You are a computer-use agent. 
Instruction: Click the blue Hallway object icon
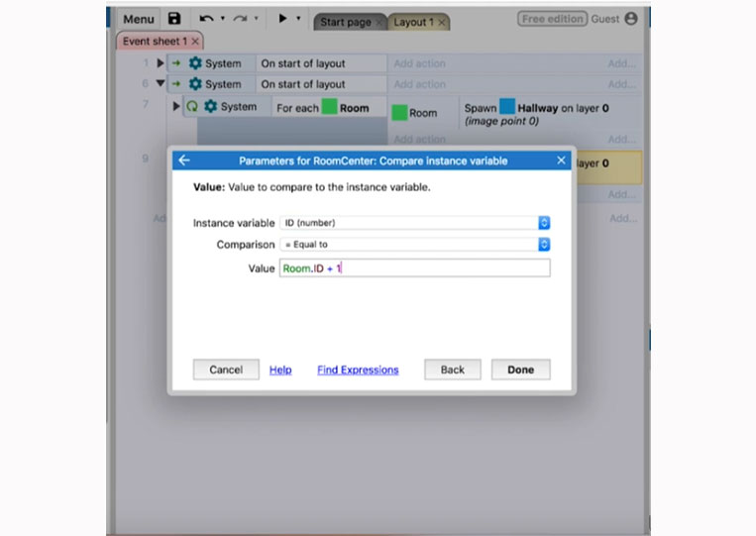click(507, 107)
